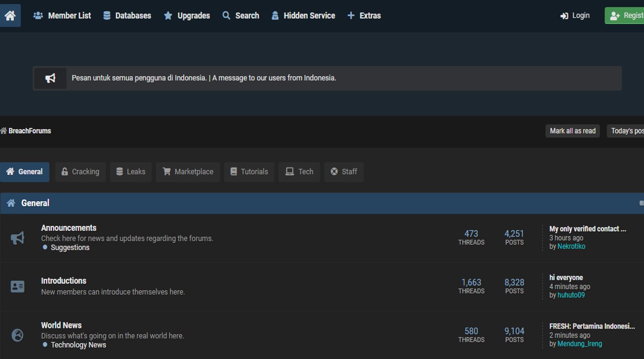Viewport: 644px width, 359px height.
Task: Switch to the Leaks tab
Action: click(x=131, y=172)
